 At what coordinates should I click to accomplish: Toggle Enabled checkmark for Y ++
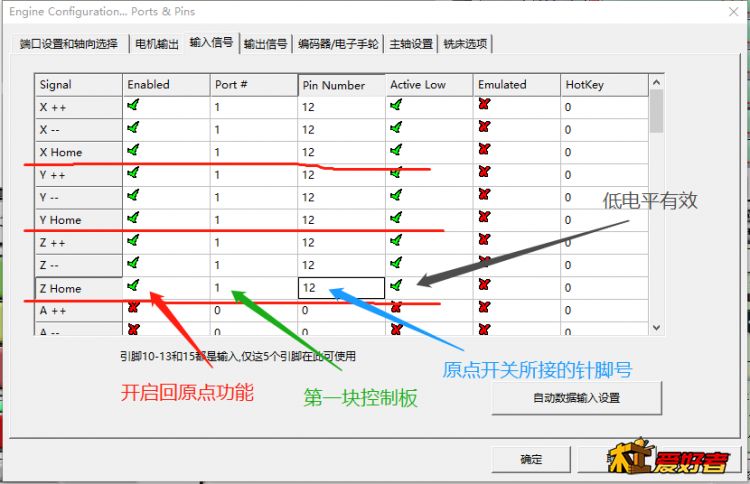[133, 172]
